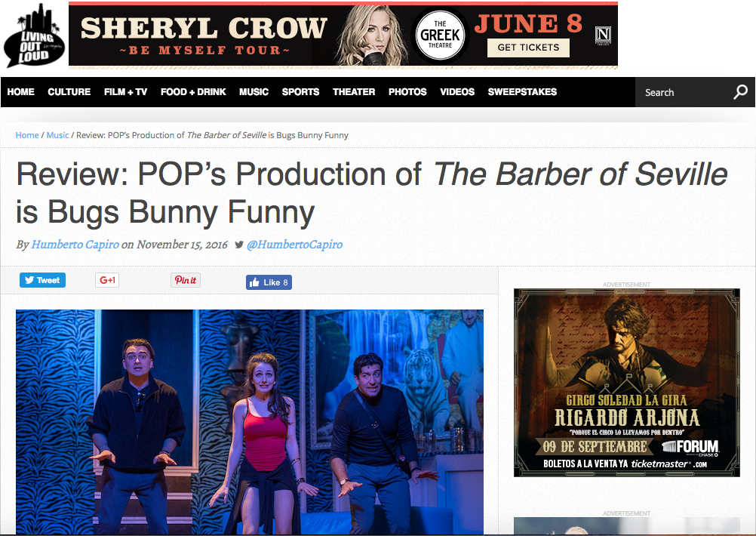Open the Sweepstakes page
Image resolution: width=756 pixels, height=536 pixels.
522,91
